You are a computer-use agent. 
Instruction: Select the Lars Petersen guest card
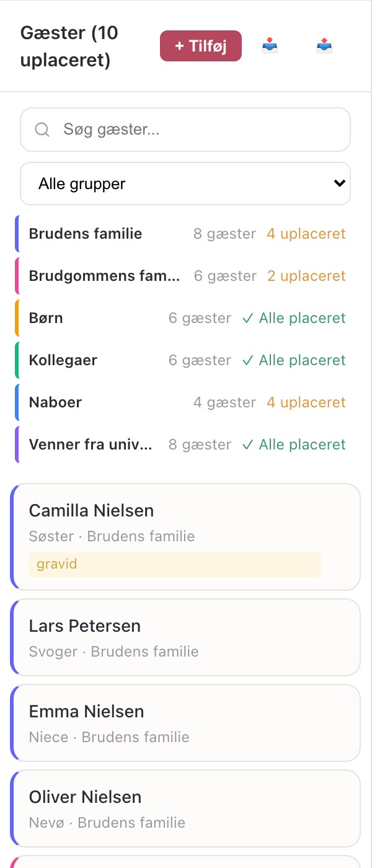pyautogui.click(x=185, y=637)
